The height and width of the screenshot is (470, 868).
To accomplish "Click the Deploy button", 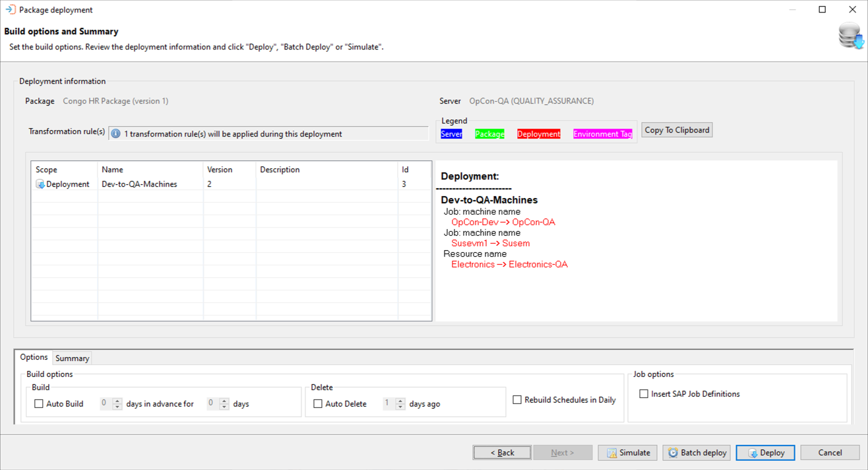I will pyautogui.click(x=765, y=453).
